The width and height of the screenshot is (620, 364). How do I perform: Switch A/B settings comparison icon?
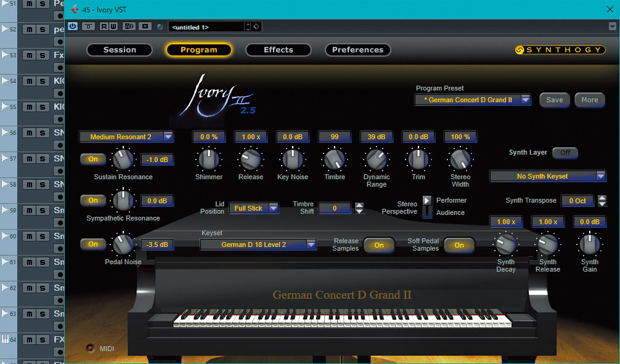point(129,26)
